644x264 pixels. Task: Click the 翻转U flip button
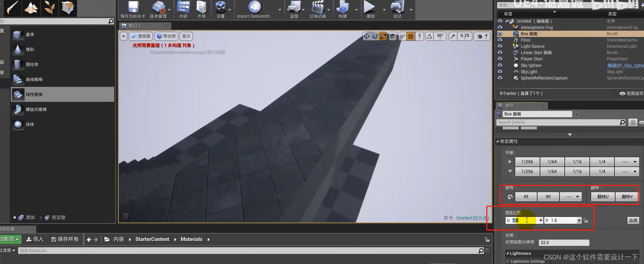pos(603,197)
